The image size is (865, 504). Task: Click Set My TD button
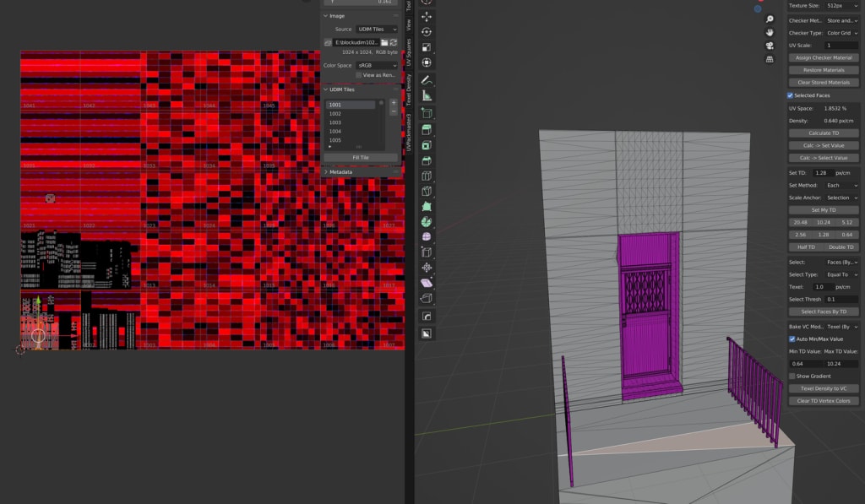(x=824, y=210)
